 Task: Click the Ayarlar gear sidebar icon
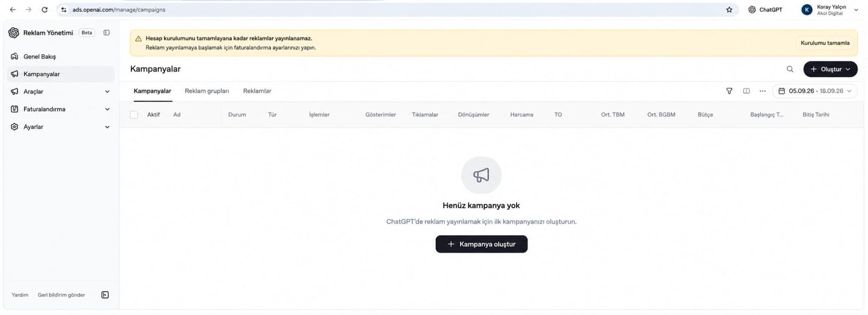[15, 127]
